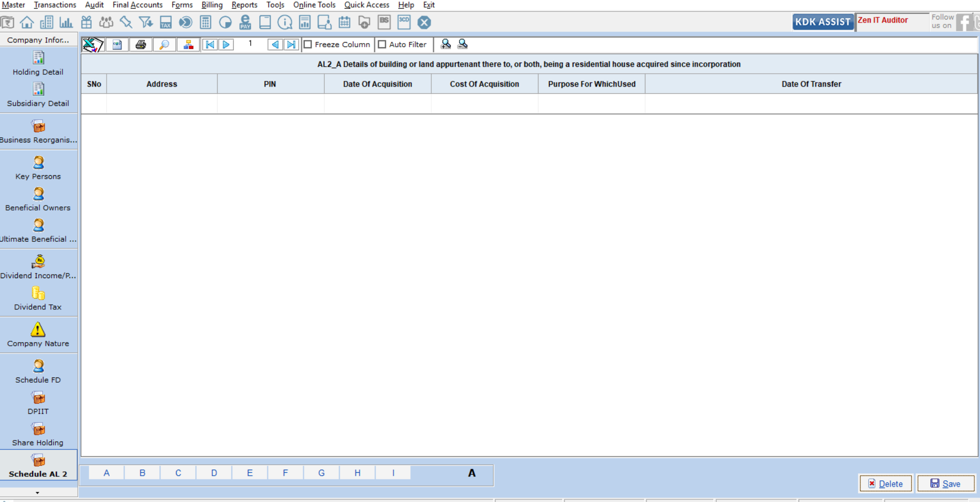Open Beneficial Owners in sidebar
980x502 pixels.
38,199
